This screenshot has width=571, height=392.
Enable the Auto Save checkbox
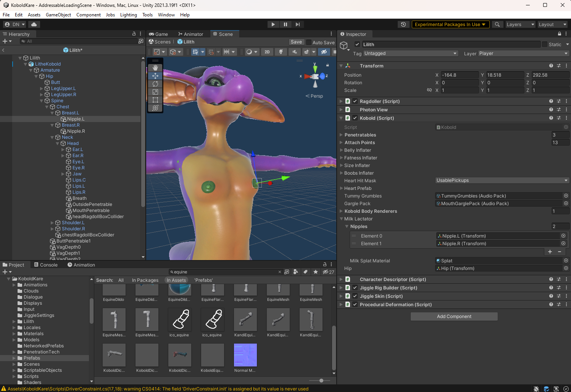(309, 42)
